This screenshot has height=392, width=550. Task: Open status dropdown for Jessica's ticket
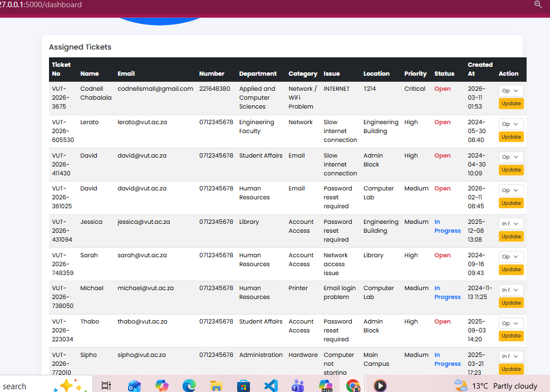(510, 223)
